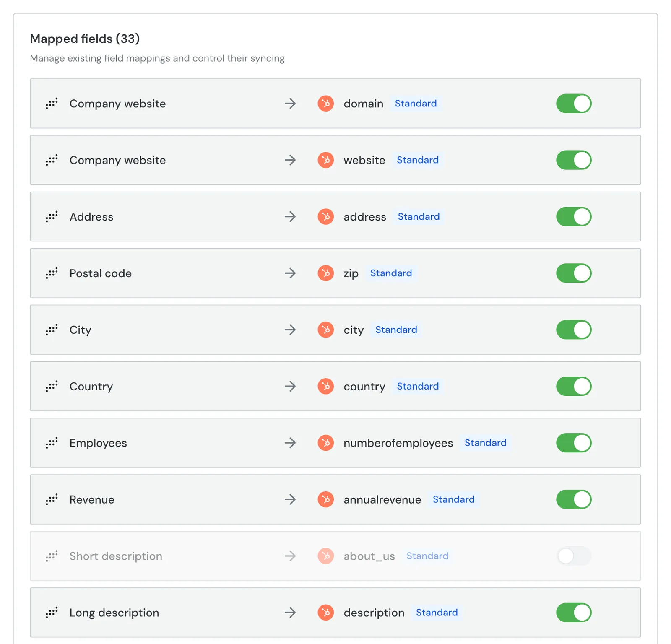Screen dimensions: 671x644
Task: Click the 'Postal code' source field label
Action: coord(101,273)
